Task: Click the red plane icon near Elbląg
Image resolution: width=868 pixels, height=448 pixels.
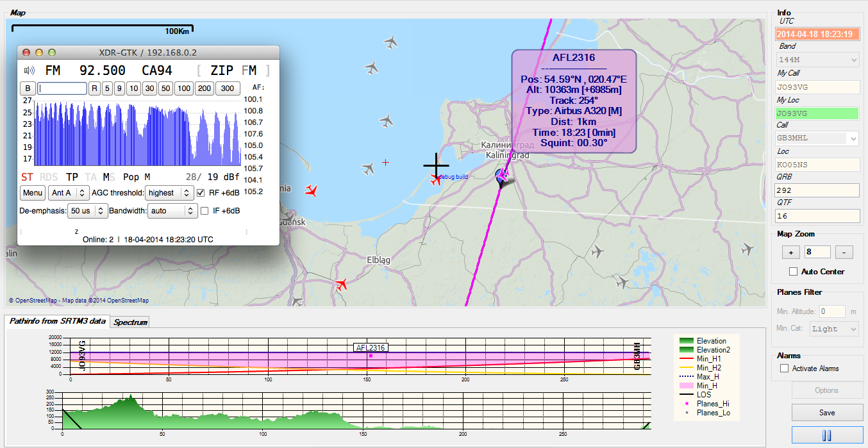Action: coord(341,283)
